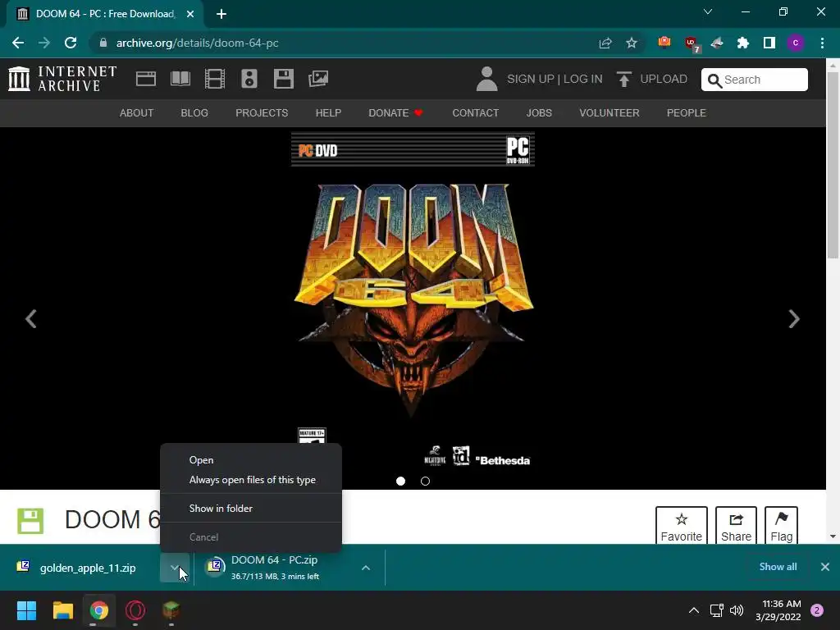The width and height of the screenshot is (840, 630).
Task: Click the user avatar silhouette icon
Action: [487, 79]
